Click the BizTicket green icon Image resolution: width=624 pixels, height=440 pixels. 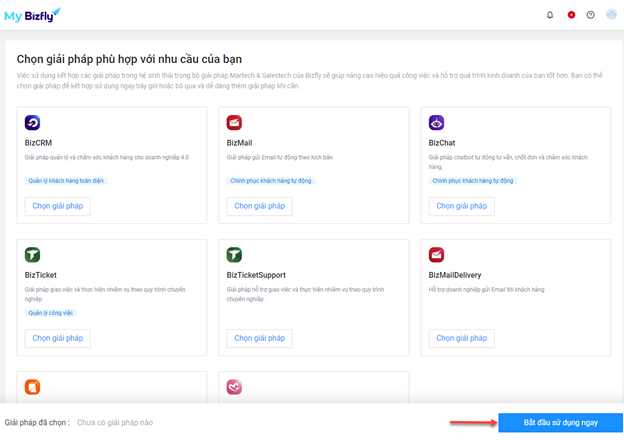click(32, 255)
